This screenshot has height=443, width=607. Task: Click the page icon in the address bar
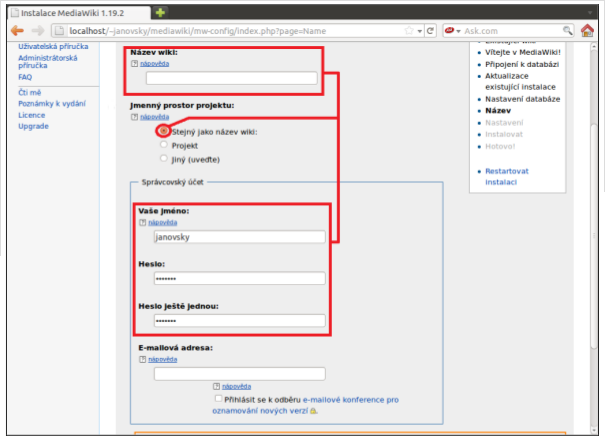coord(59,31)
